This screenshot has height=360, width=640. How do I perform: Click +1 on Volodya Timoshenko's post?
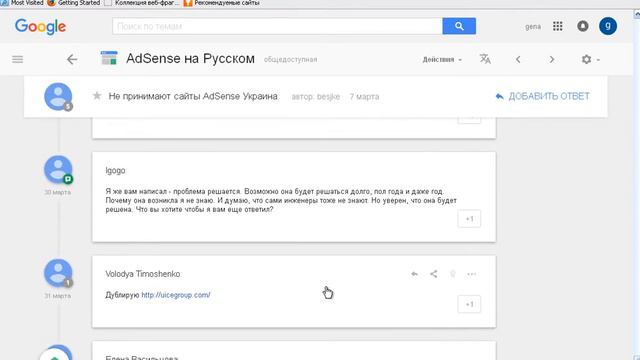click(469, 304)
